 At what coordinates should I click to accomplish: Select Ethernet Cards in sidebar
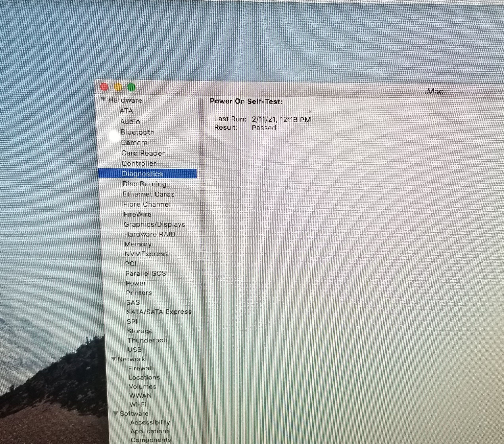pos(148,194)
